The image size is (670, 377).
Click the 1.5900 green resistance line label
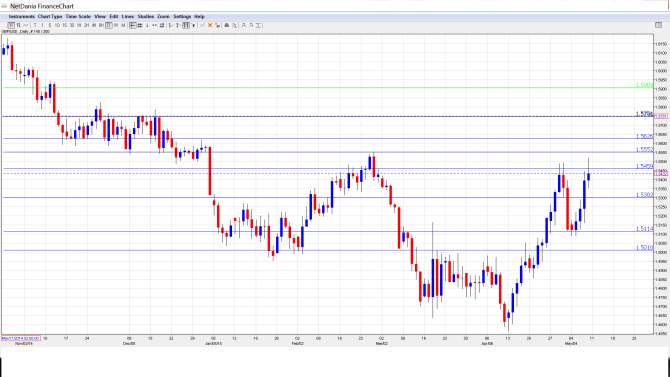pos(644,85)
